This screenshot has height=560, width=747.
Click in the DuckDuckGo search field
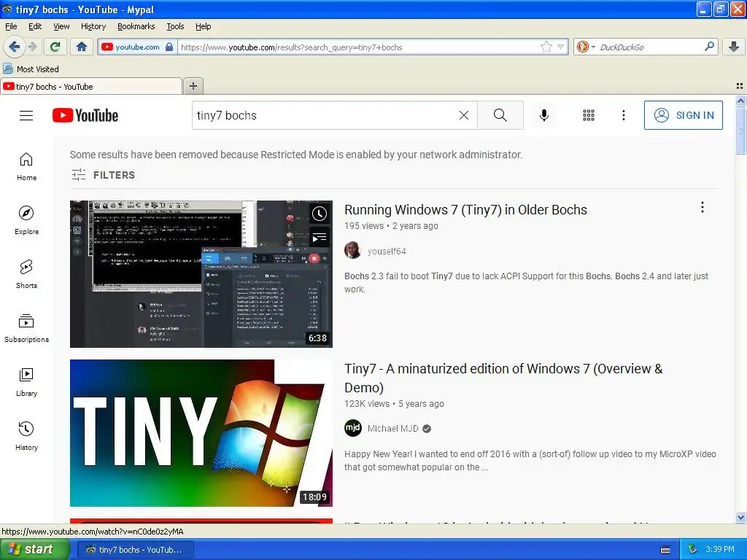[x=650, y=47]
